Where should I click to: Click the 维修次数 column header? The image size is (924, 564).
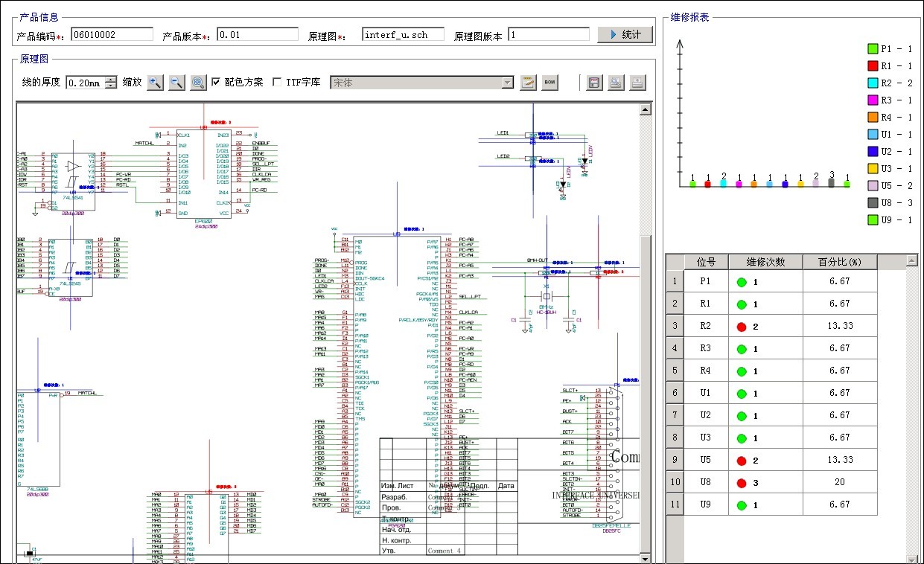coord(765,262)
